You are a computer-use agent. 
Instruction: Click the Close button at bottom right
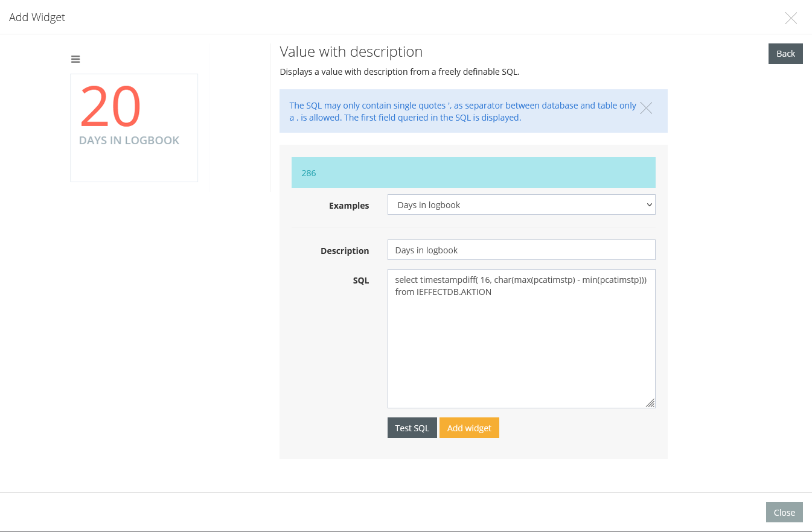coord(784,513)
